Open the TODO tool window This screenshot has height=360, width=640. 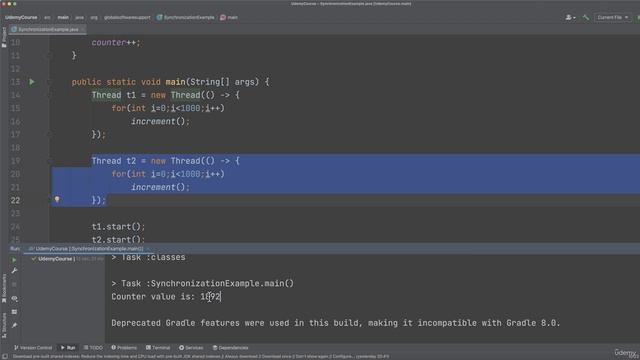pos(93,348)
